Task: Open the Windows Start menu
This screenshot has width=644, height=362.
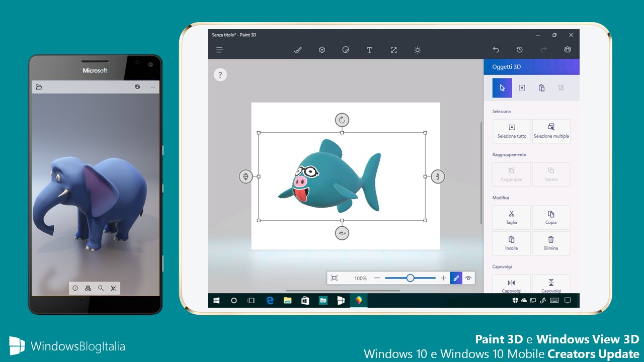Action: (x=217, y=301)
